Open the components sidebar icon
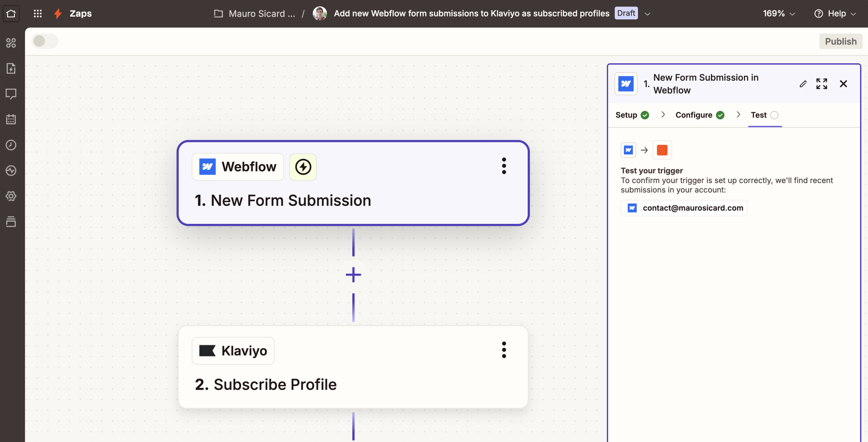The width and height of the screenshot is (868, 442). [x=11, y=43]
